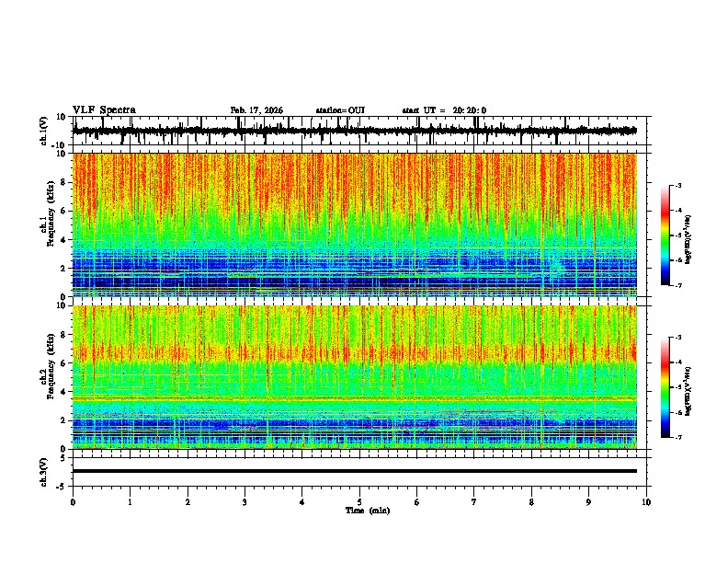
Task: Click time axis tick label "9"
Action: coord(588,502)
